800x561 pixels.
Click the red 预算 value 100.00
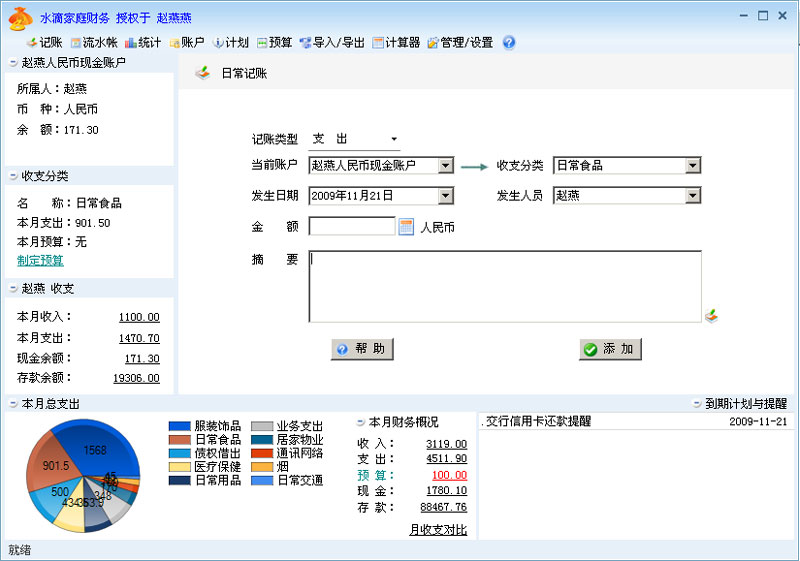449,475
